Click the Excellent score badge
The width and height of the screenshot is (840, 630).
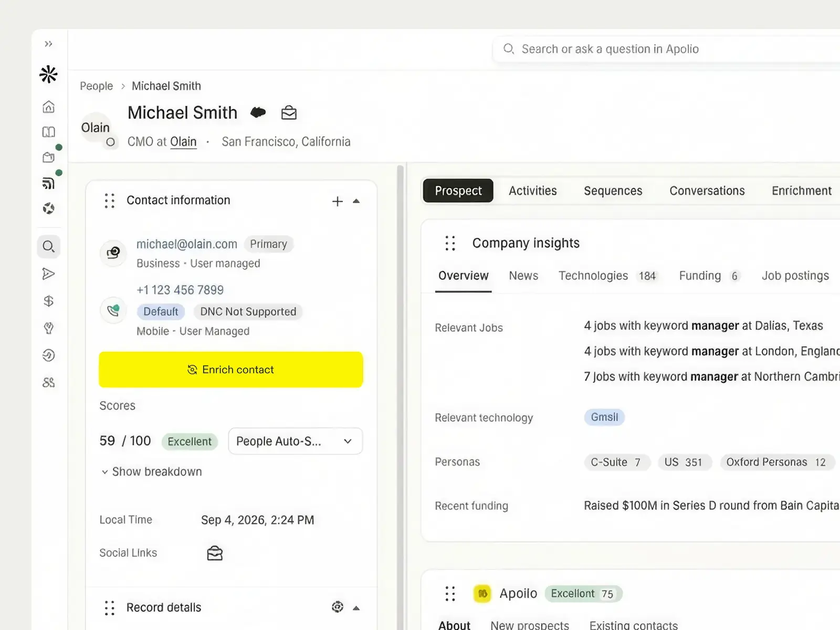click(190, 442)
